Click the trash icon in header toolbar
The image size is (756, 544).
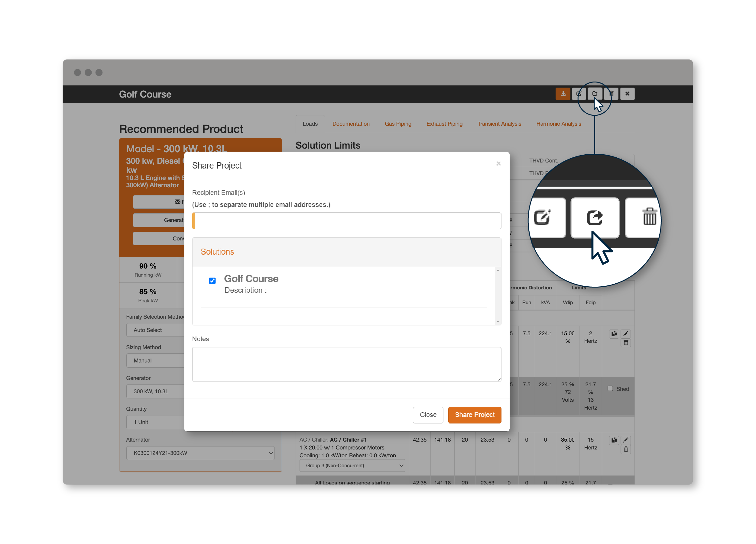[x=611, y=94]
